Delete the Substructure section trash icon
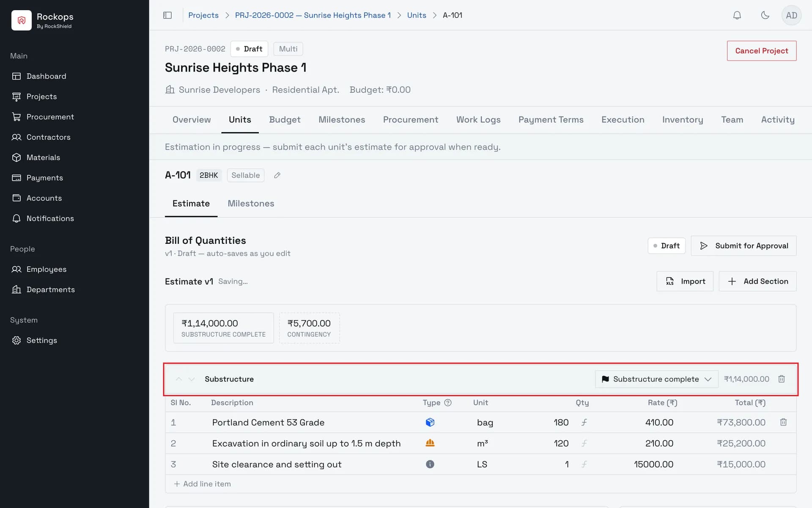 [x=782, y=379]
